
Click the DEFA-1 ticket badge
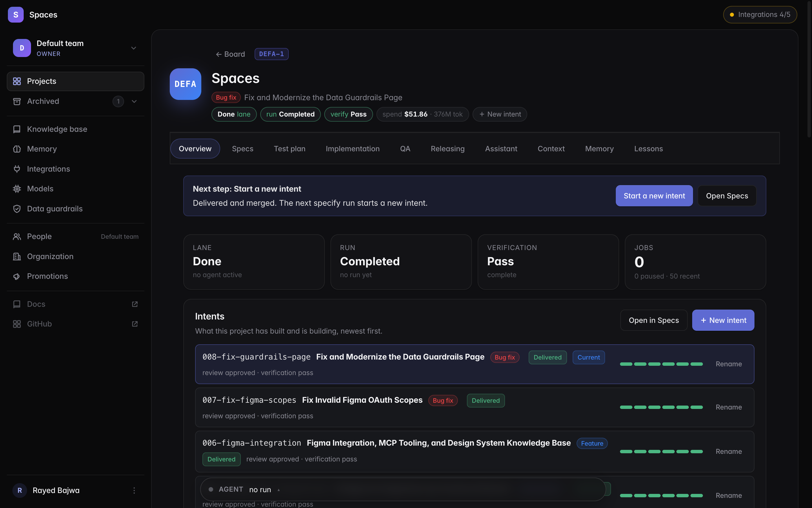click(x=272, y=54)
